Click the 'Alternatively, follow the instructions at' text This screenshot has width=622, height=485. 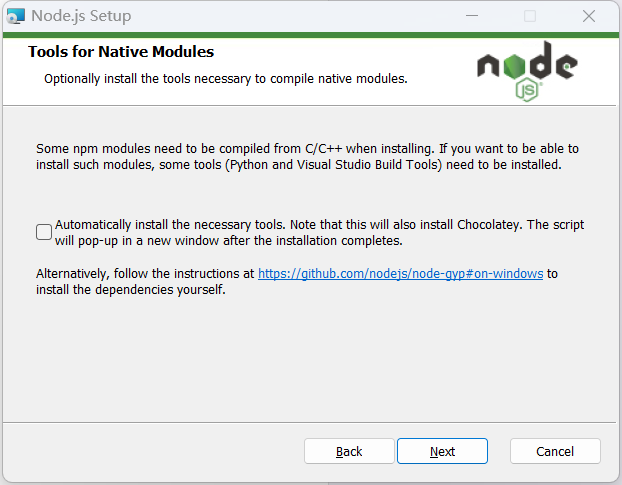[x=145, y=274]
